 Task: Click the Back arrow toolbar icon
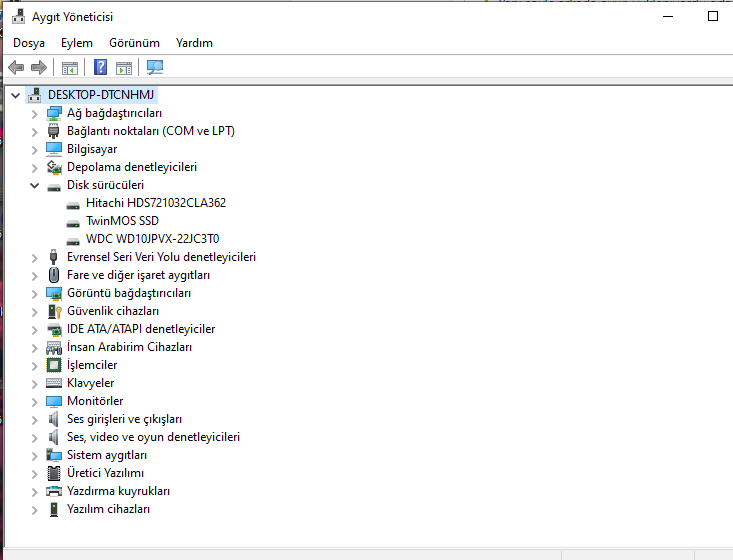pos(16,67)
